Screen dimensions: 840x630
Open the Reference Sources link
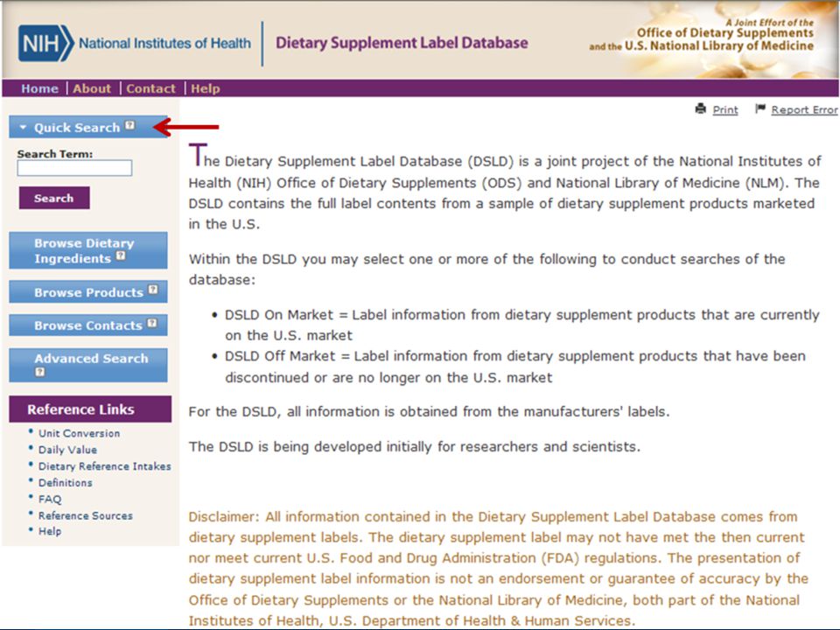(x=85, y=515)
